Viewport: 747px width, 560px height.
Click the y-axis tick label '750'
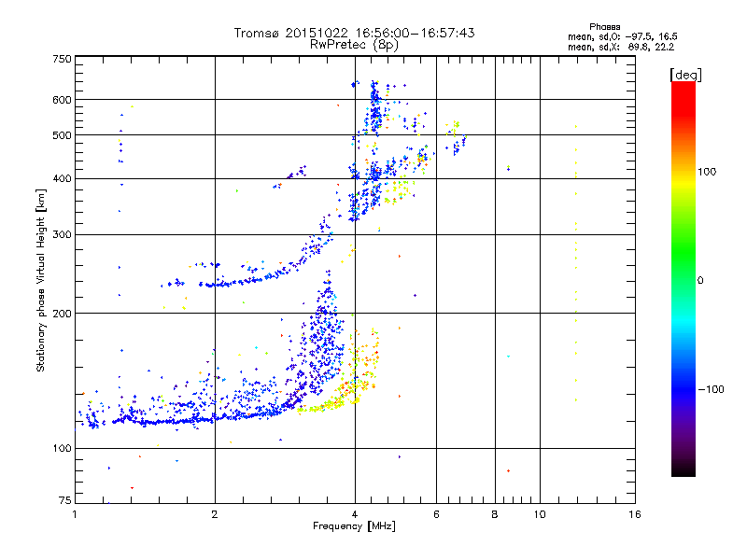[x=62, y=59]
